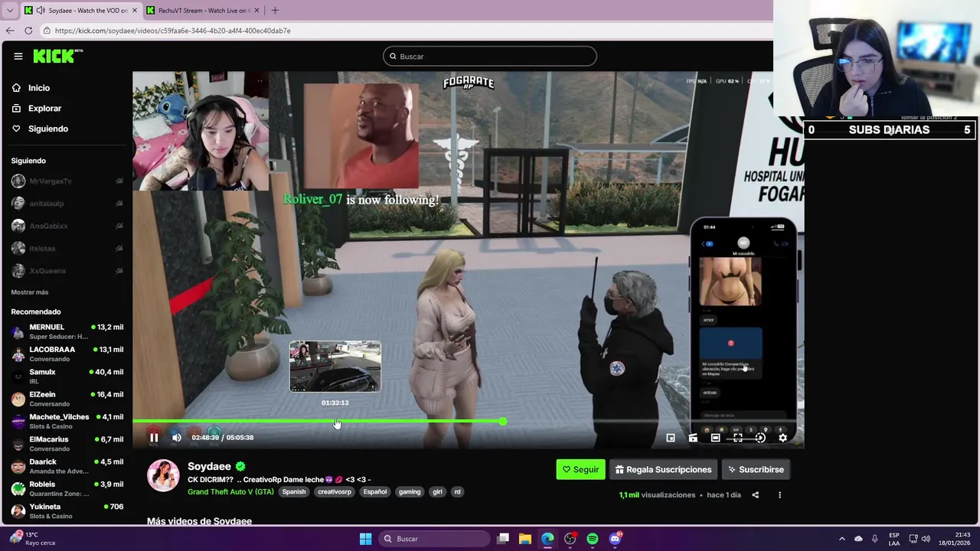Expand followed list with Mostrar más
Screen dimensions: 980x551
tap(29, 292)
